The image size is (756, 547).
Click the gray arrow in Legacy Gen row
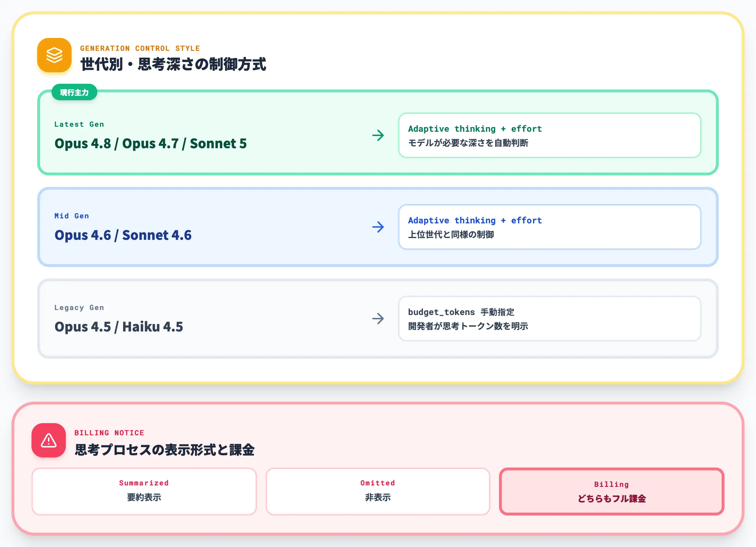click(x=378, y=319)
